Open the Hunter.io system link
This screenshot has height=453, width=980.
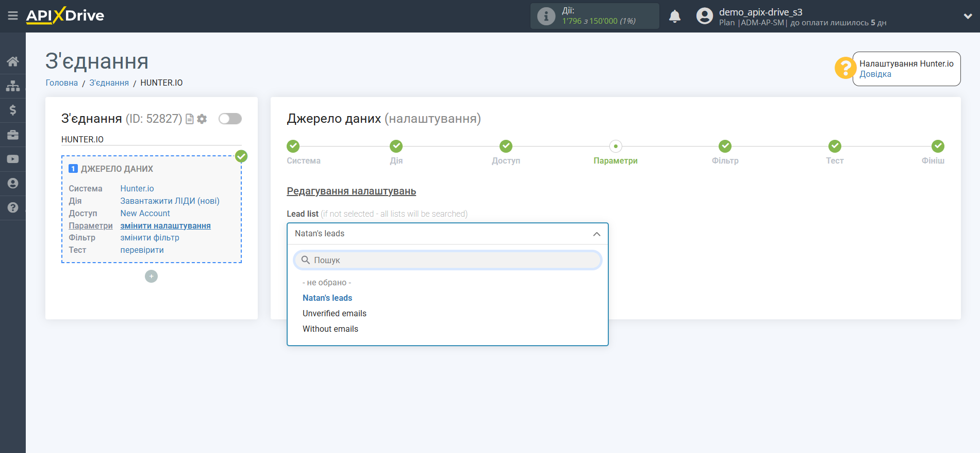pyautogui.click(x=137, y=189)
